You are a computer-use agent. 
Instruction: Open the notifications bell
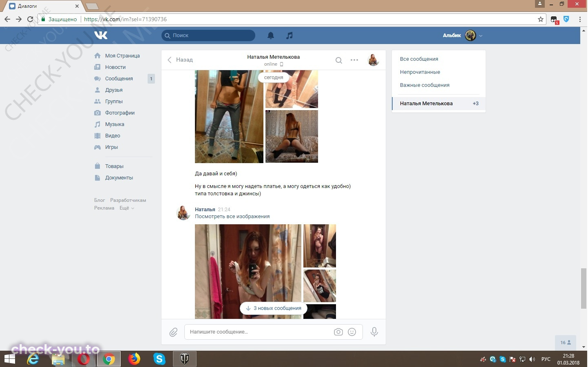coord(271,35)
